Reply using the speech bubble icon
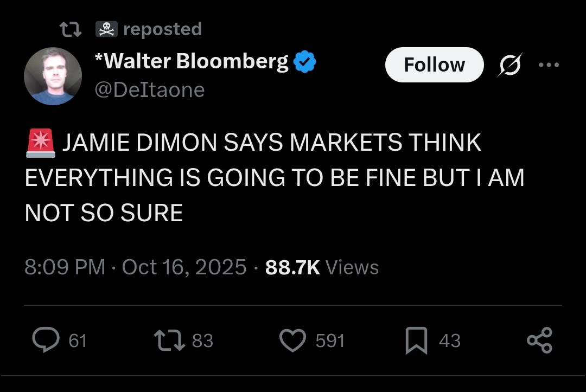This screenshot has height=392, width=586. coord(46,340)
